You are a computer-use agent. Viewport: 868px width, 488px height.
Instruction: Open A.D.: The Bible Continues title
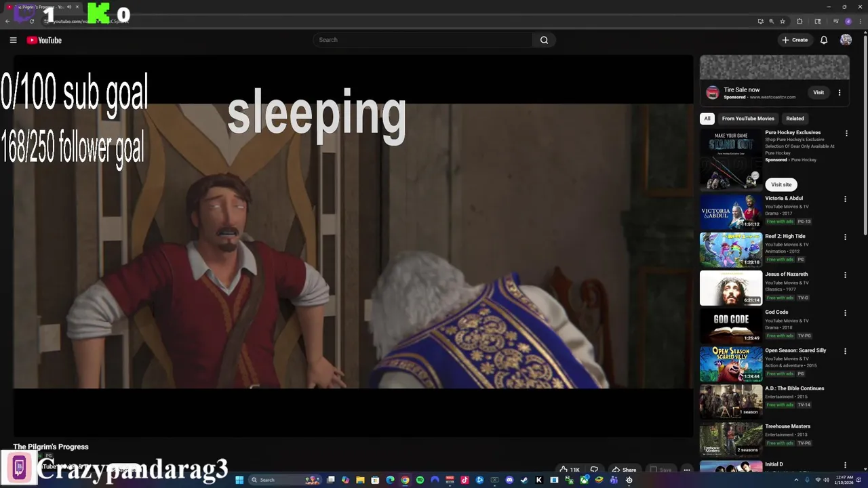tap(795, 388)
